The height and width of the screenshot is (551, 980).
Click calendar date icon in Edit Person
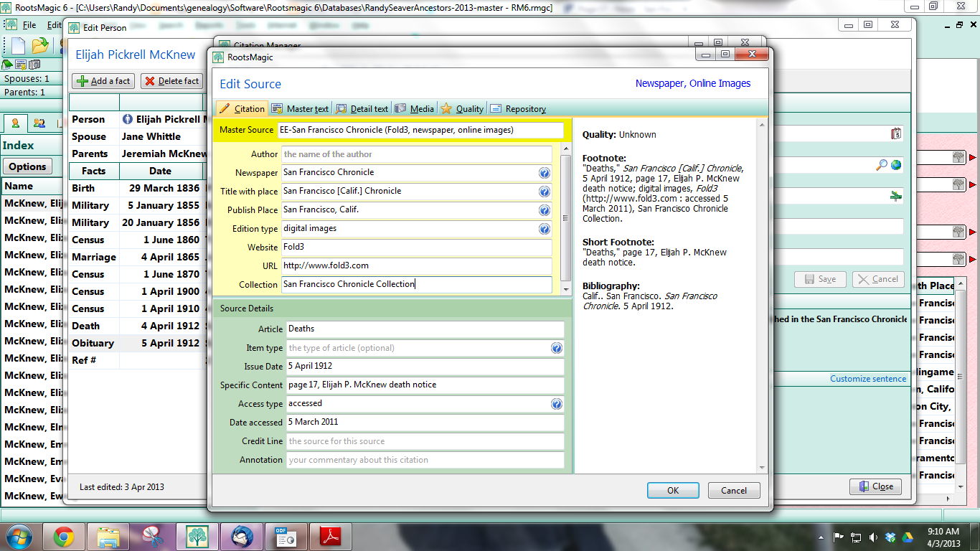tap(895, 133)
